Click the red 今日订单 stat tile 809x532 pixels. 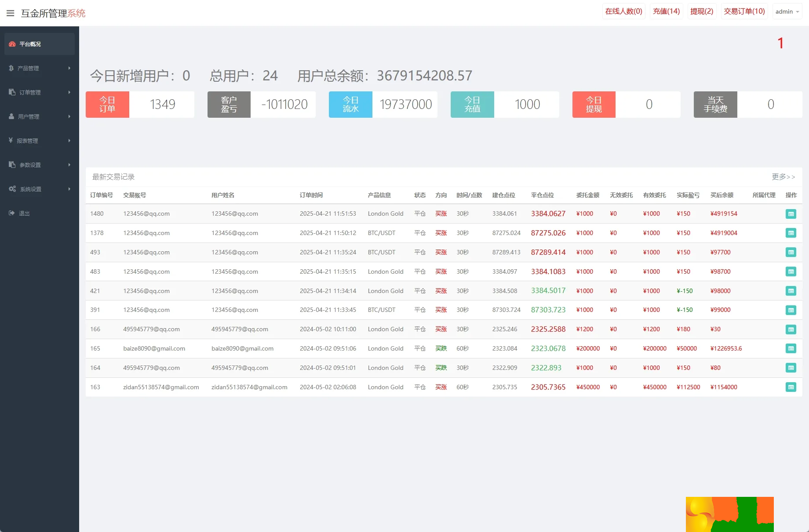click(107, 105)
